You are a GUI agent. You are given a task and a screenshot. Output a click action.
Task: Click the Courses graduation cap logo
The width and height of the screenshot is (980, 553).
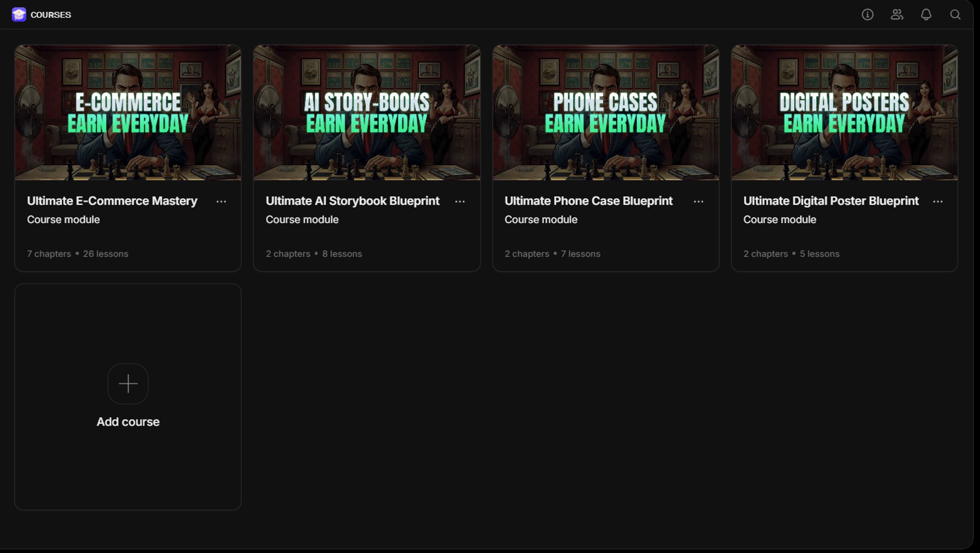19,15
